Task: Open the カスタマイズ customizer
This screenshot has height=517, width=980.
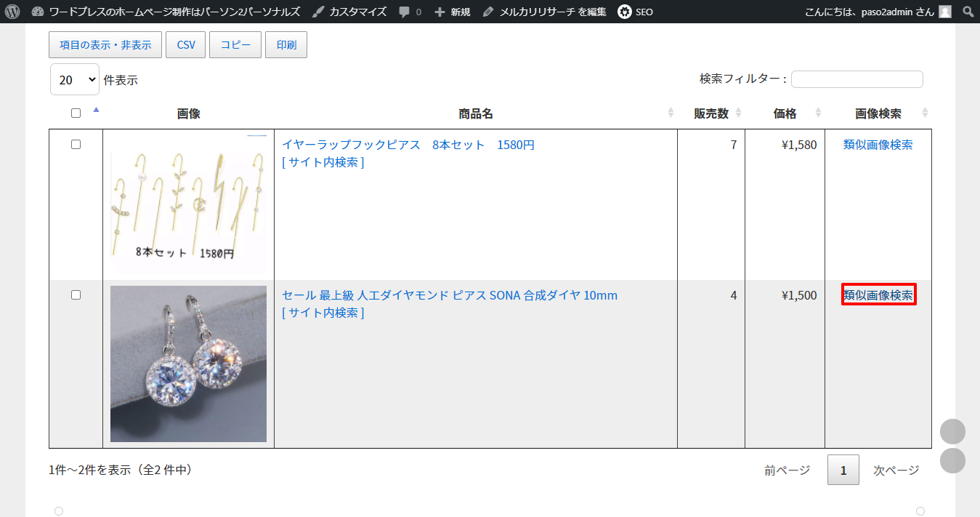Action: [349, 12]
